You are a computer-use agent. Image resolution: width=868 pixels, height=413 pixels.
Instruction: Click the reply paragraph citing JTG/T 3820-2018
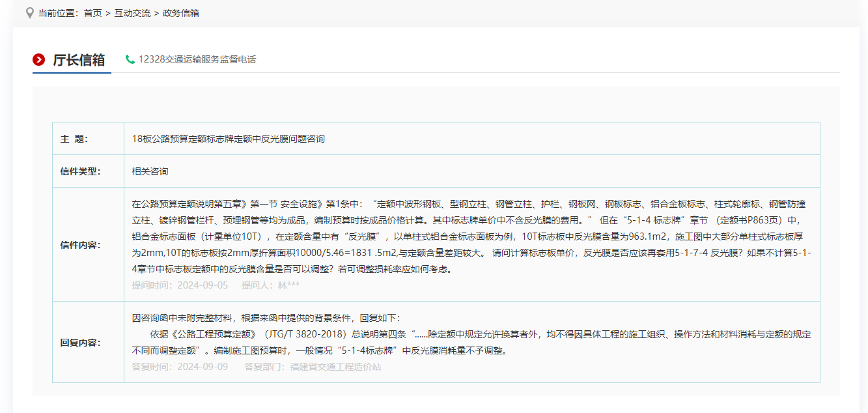pyautogui.click(x=471, y=342)
